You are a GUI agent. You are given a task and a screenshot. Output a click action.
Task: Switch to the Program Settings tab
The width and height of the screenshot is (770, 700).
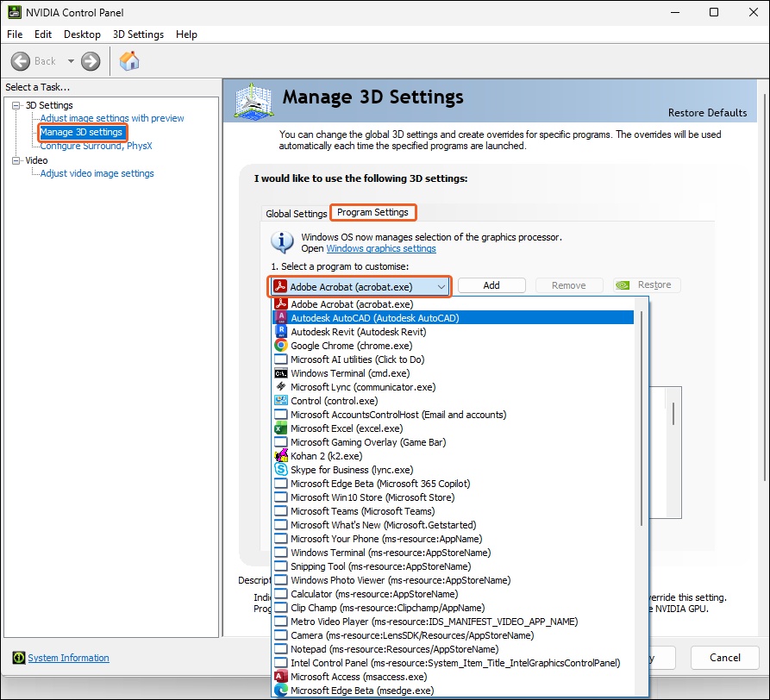(372, 212)
